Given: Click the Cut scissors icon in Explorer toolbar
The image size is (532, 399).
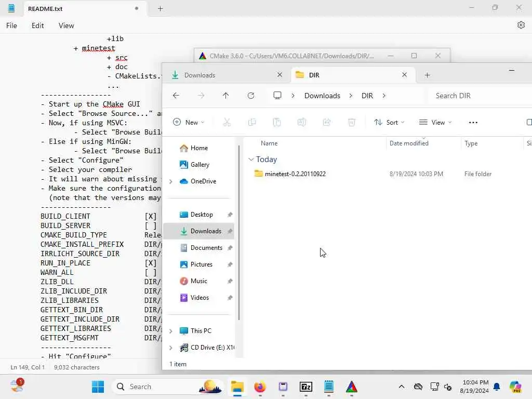Looking at the screenshot, I should click(227, 123).
